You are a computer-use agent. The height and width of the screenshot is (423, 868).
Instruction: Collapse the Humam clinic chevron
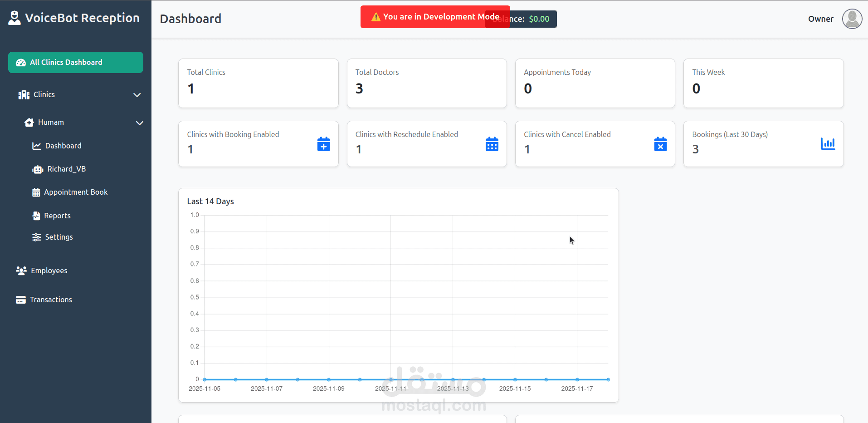tap(140, 123)
